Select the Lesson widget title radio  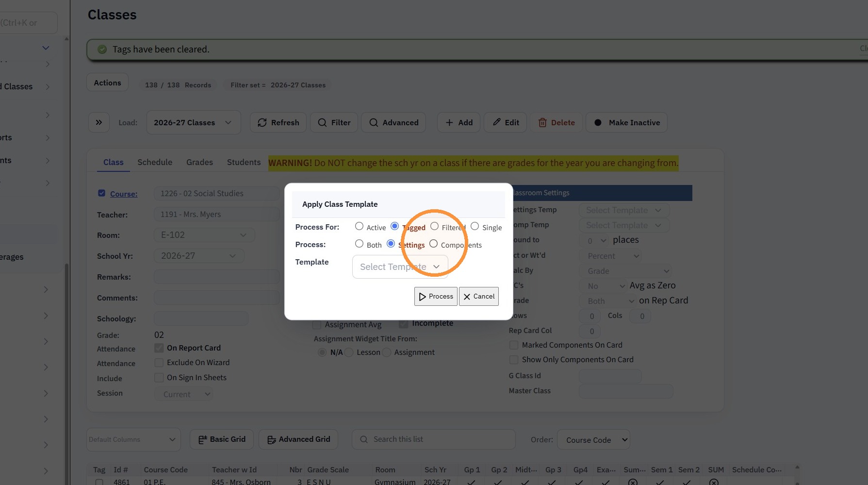pos(349,352)
